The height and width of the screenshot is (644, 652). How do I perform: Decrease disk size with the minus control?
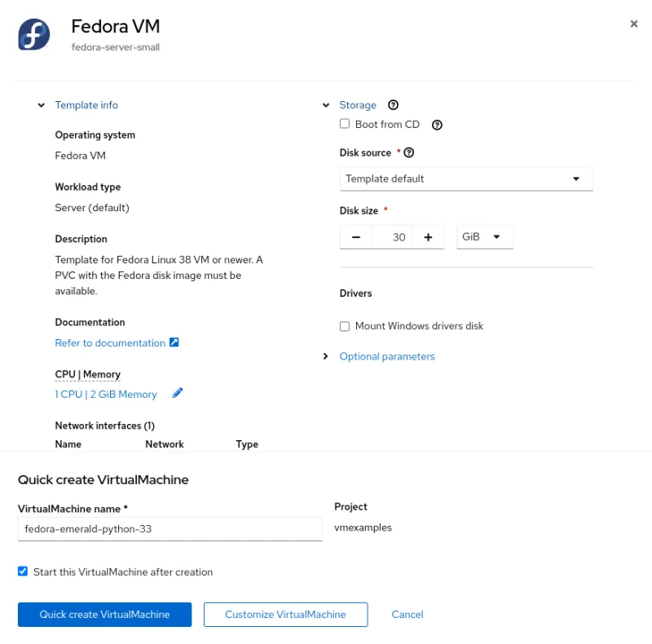click(x=356, y=236)
